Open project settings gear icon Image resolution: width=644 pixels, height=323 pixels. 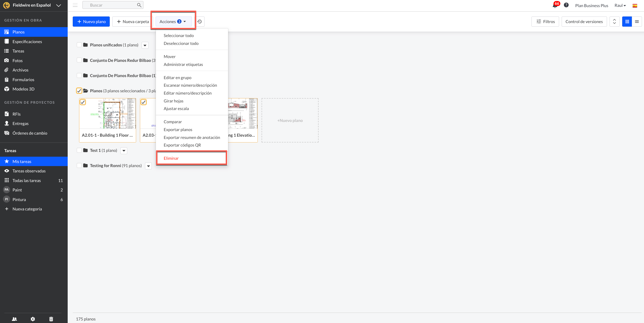coord(33,319)
